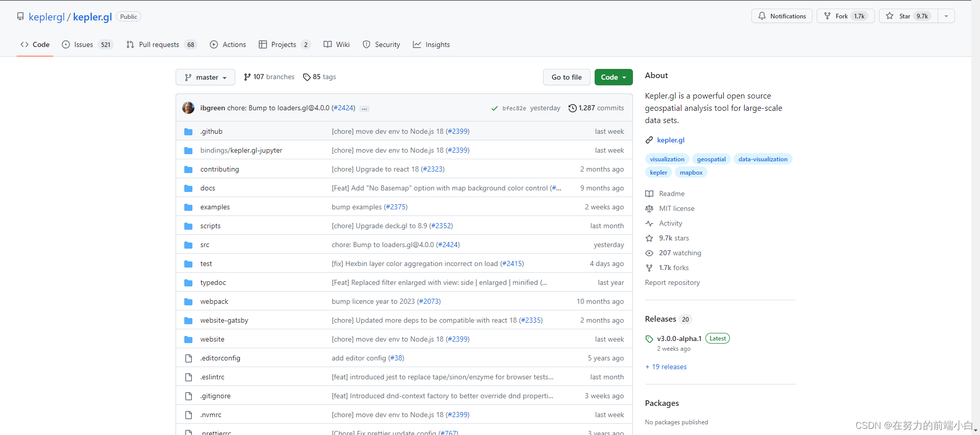Select the mapbox topic tag

coord(691,173)
